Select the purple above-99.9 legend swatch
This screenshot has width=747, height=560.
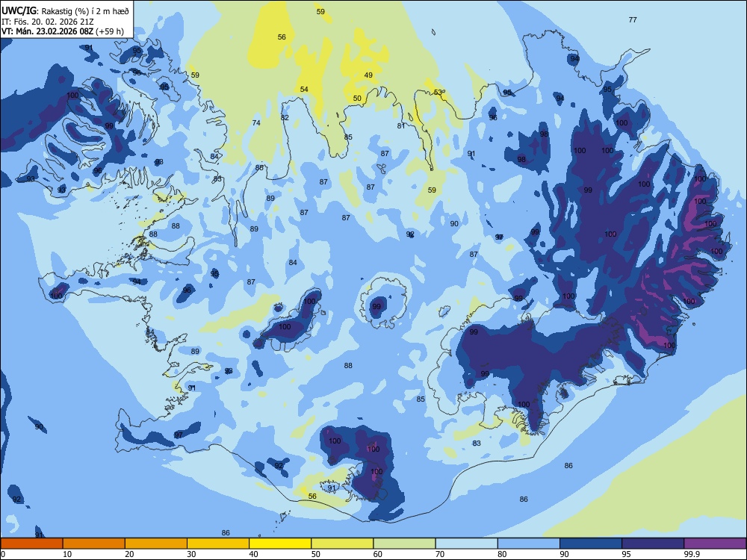pos(715,544)
